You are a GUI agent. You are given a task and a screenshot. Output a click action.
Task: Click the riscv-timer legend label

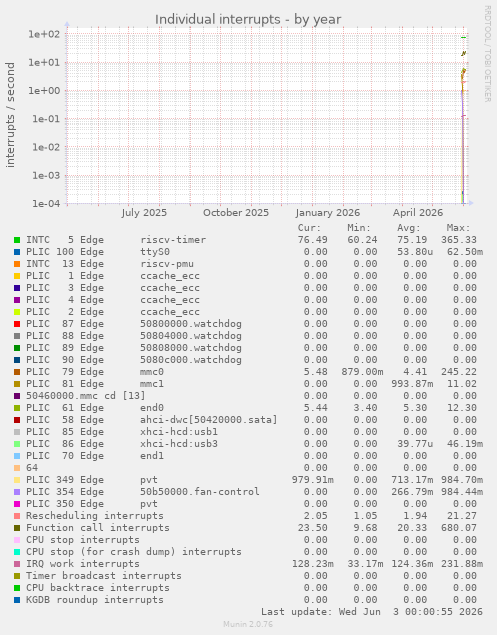(x=173, y=240)
